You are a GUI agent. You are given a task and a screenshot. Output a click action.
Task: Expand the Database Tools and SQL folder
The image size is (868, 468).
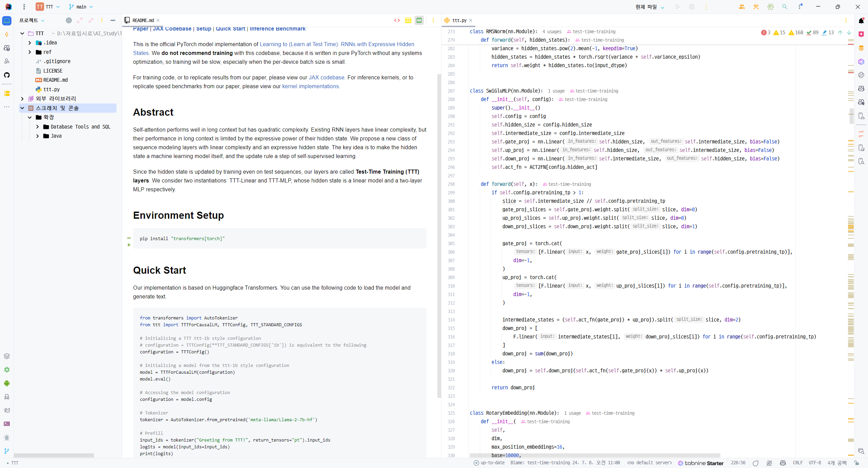(x=38, y=127)
